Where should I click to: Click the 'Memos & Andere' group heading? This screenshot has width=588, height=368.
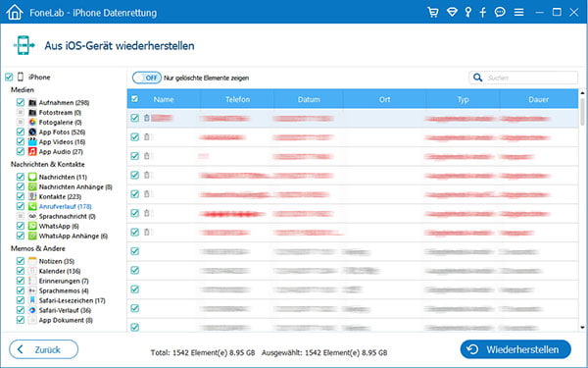[x=38, y=248]
